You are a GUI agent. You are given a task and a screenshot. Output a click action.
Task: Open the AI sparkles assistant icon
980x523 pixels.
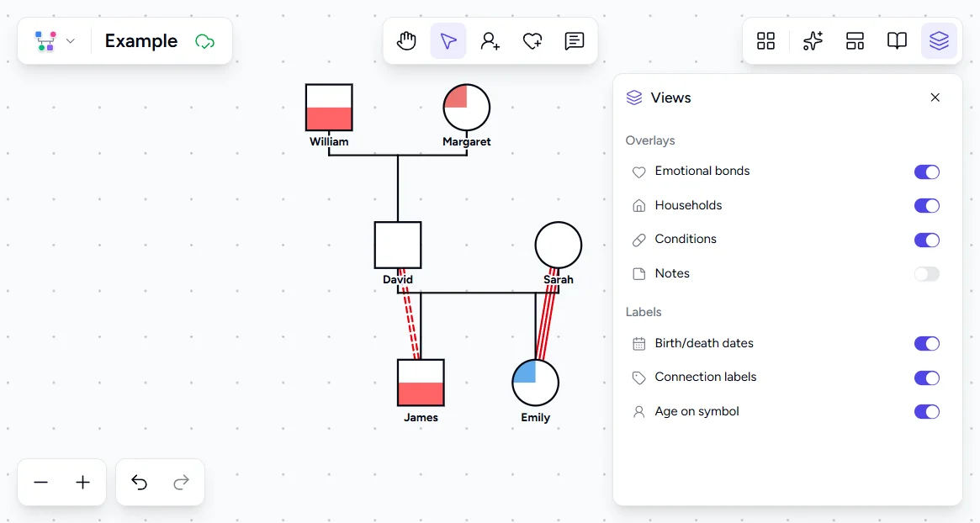[x=813, y=41]
